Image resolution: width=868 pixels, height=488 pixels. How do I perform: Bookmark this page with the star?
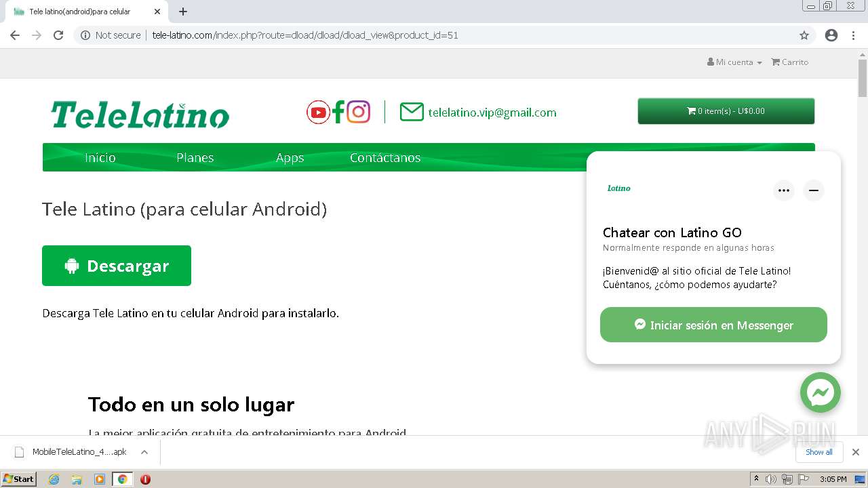coord(804,35)
